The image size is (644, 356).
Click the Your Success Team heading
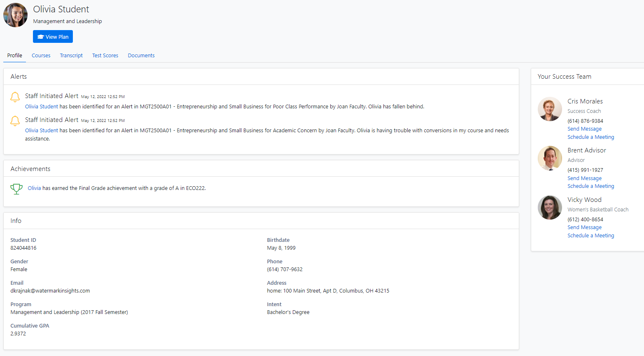[x=565, y=76]
